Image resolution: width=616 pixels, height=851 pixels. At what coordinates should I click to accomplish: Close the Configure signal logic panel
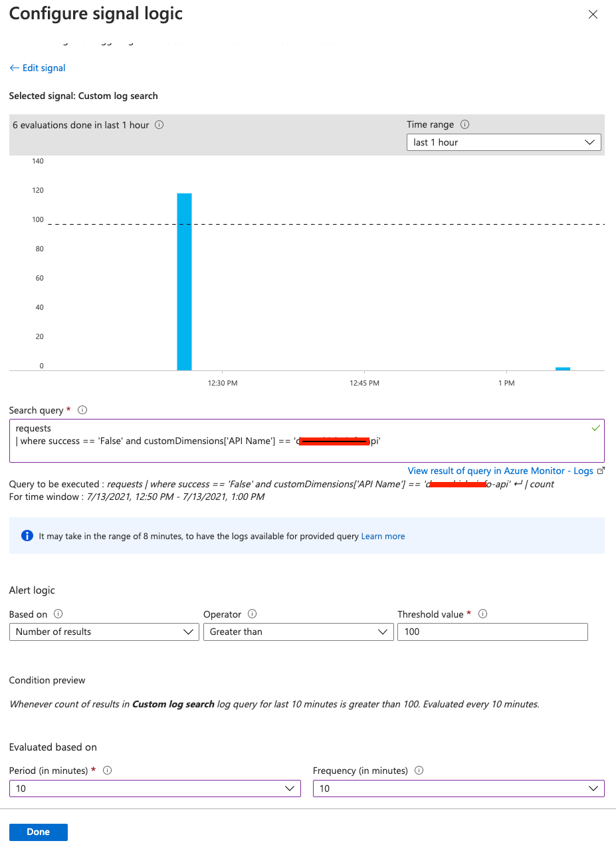[x=593, y=15]
